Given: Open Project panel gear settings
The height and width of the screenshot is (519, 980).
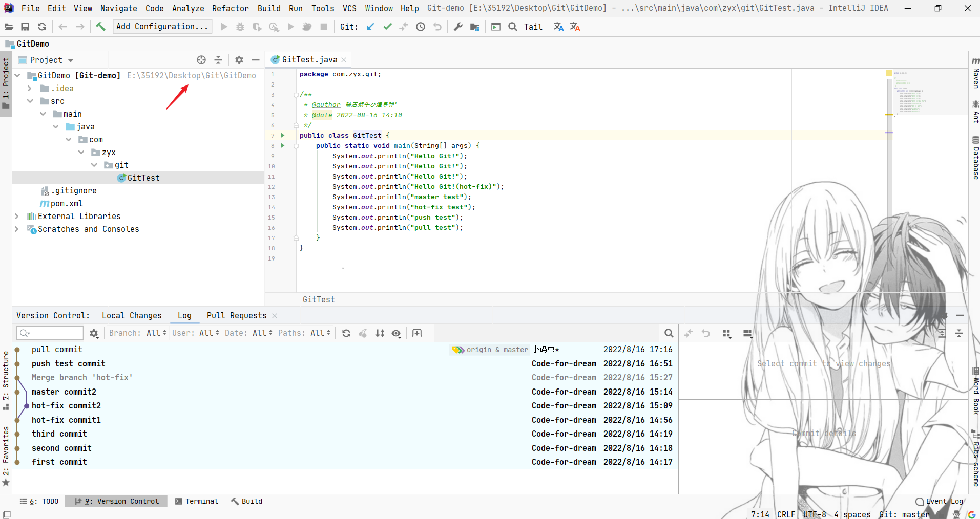Looking at the screenshot, I should 239,60.
